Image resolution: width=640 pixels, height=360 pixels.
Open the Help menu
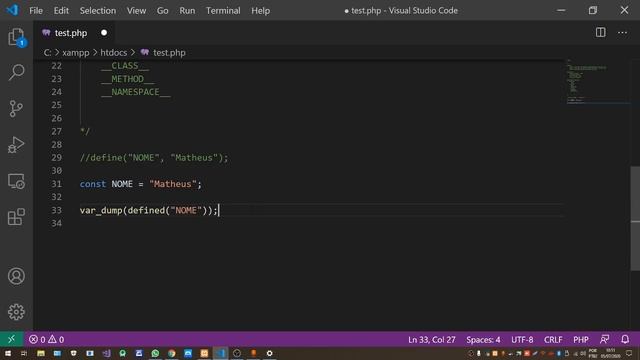[x=260, y=11]
